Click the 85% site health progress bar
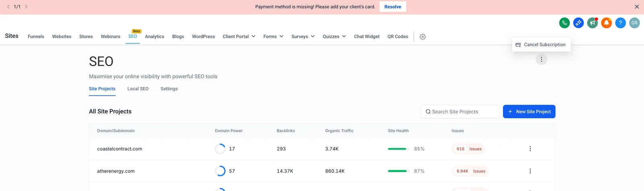The width and height of the screenshot is (644, 191). (398, 149)
